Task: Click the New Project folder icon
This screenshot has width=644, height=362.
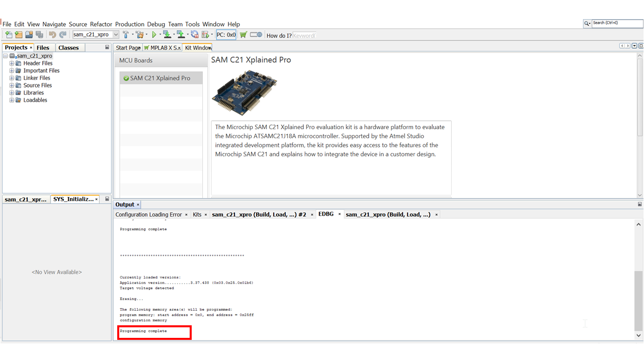Action: click(19, 35)
